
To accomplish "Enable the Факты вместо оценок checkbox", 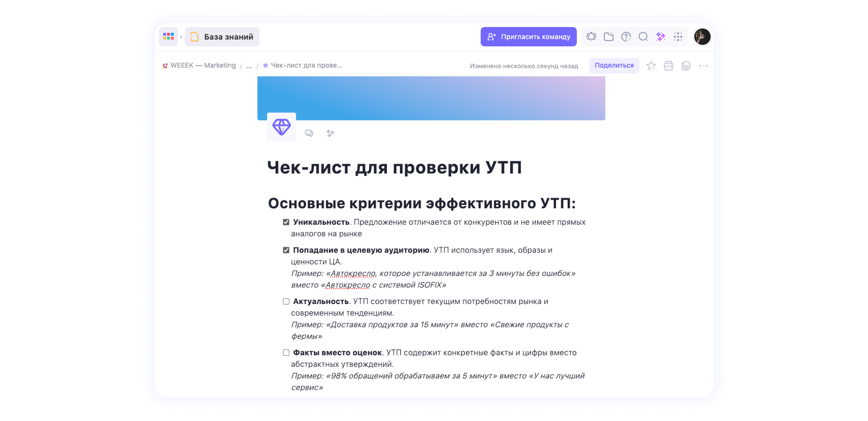I will [286, 353].
